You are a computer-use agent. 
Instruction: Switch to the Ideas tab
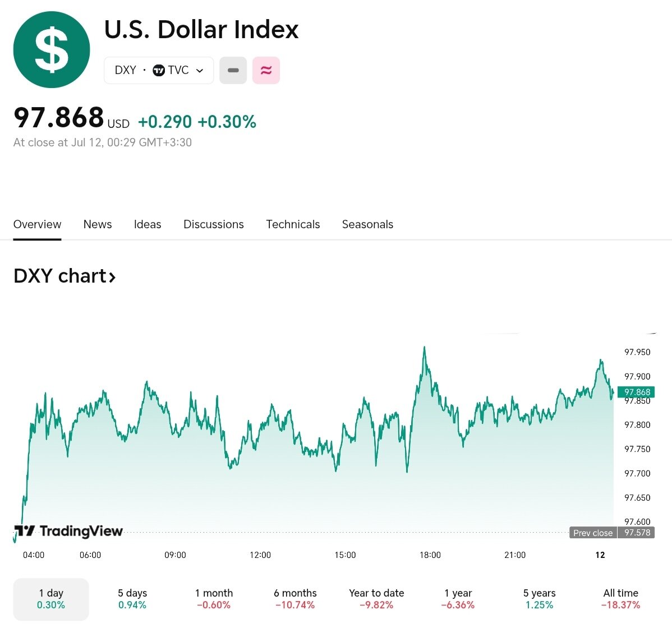pyautogui.click(x=147, y=224)
